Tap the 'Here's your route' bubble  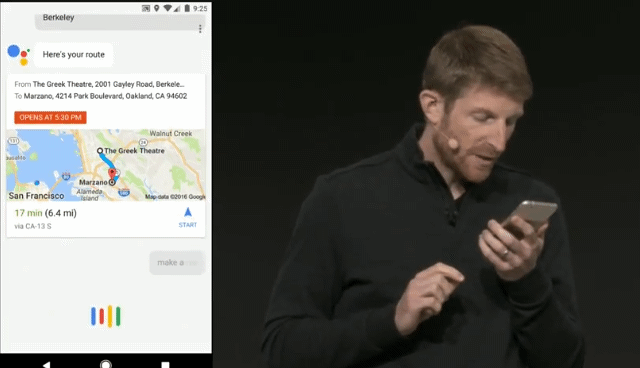pyautogui.click(x=73, y=55)
